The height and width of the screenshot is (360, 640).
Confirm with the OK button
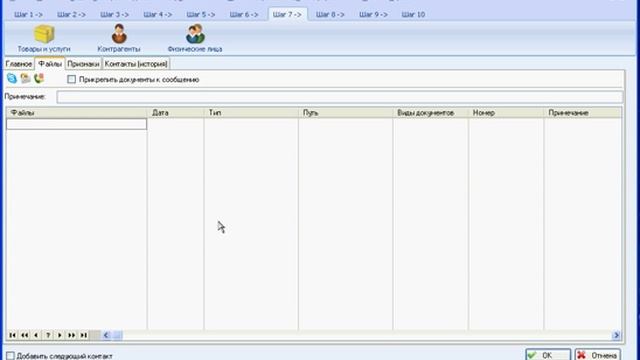(x=548, y=355)
